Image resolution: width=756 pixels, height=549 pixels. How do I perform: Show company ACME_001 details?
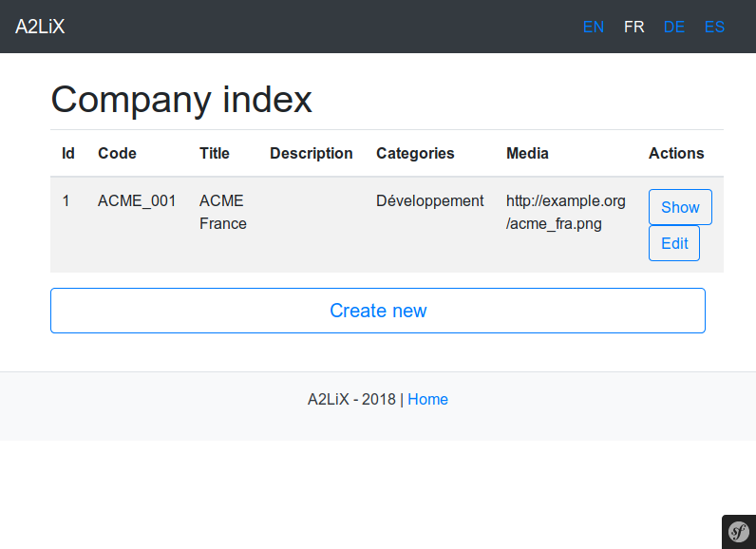(x=680, y=207)
